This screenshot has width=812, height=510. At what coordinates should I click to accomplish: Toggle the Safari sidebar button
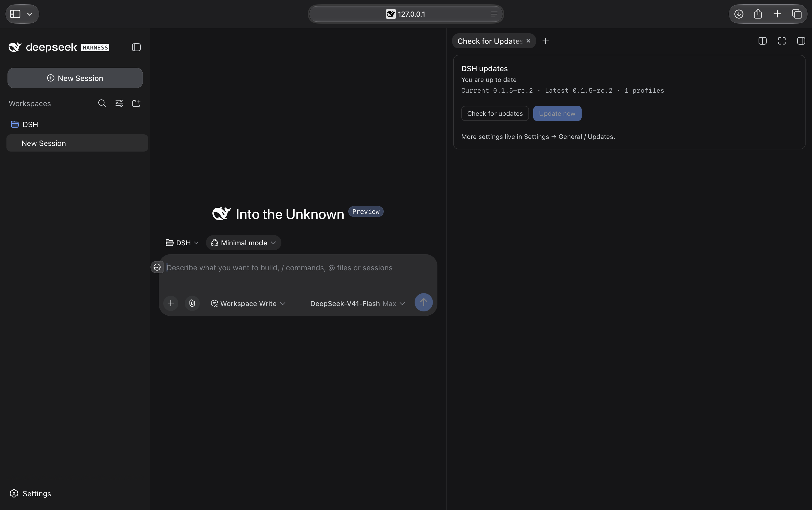(15, 14)
